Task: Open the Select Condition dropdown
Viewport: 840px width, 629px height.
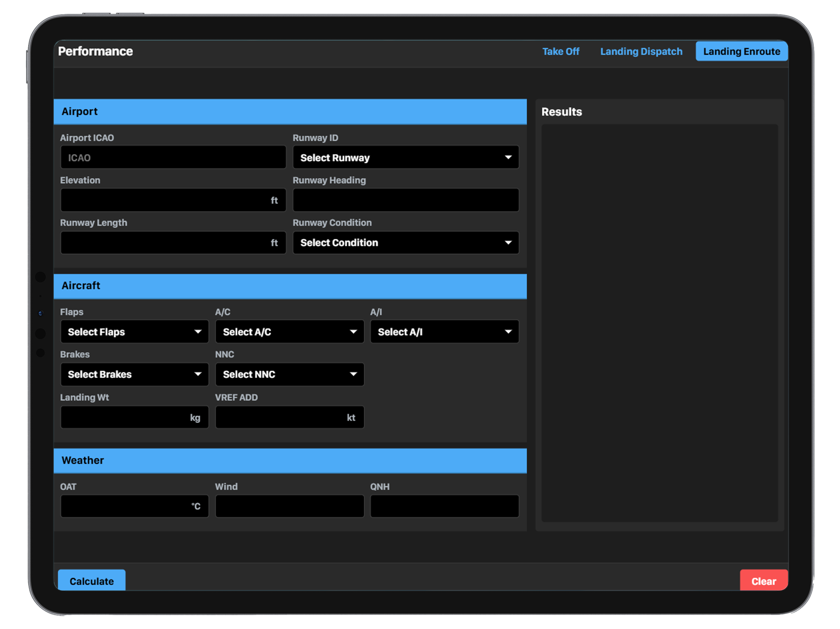Action: pyautogui.click(x=405, y=242)
